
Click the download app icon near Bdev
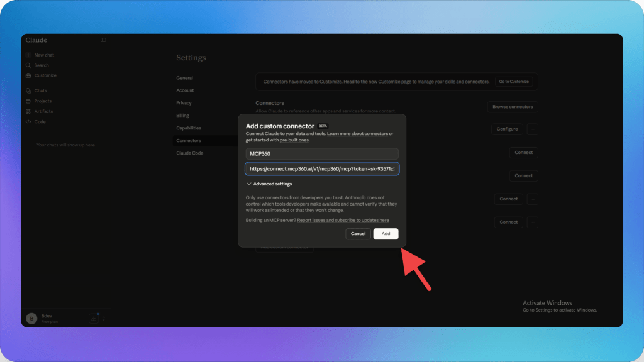click(x=94, y=319)
